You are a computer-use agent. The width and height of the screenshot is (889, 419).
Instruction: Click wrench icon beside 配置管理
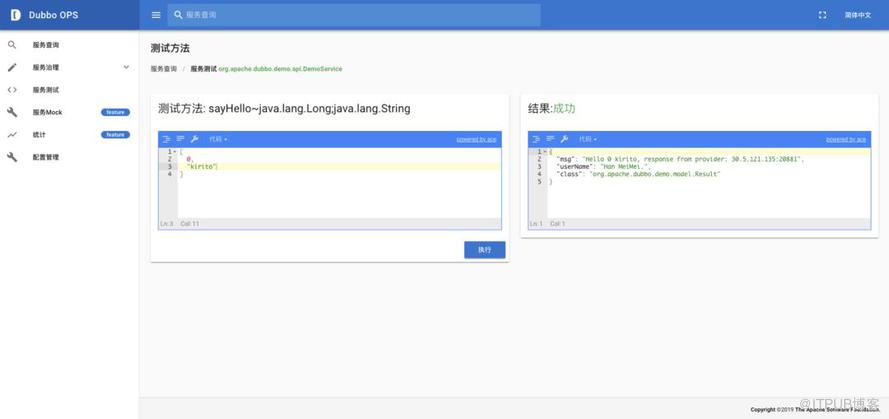click(12, 157)
